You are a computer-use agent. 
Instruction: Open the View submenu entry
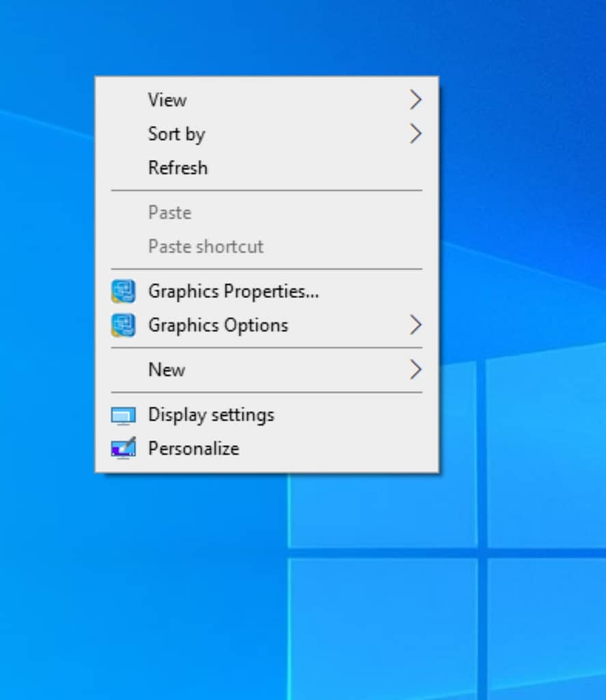tap(267, 100)
